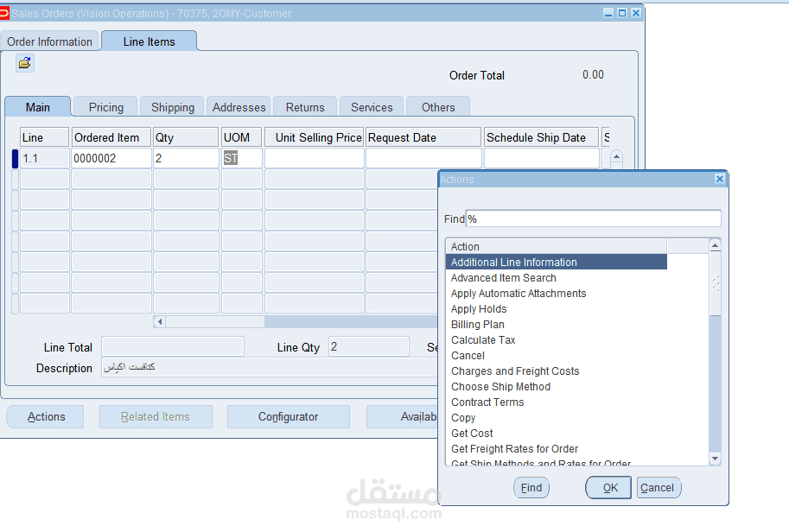Image resolution: width=789 pixels, height=532 pixels.
Task: Click scroll up arrow in Actions list
Action: coord(715,245)
